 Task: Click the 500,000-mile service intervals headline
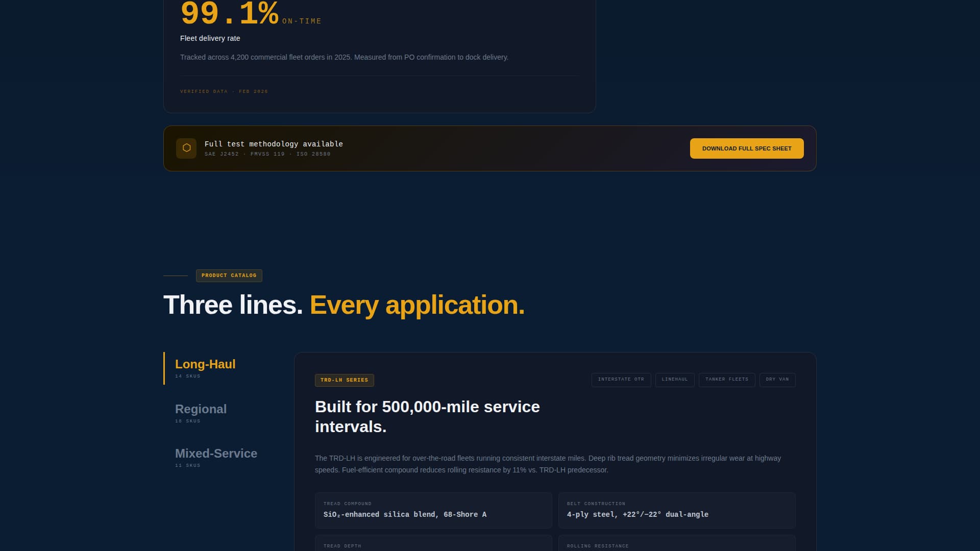coord(427,417)
